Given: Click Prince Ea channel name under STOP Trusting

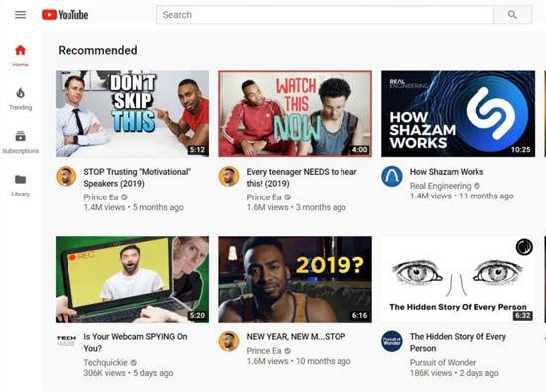Looking at the screenshot, I should 101,197.
